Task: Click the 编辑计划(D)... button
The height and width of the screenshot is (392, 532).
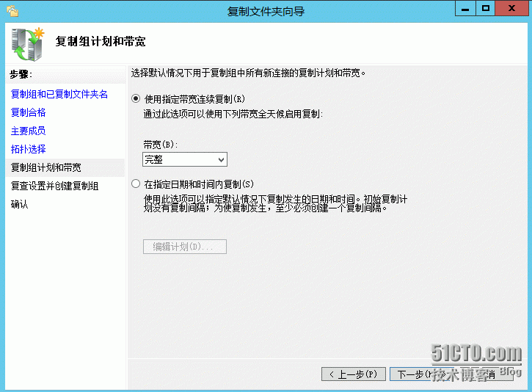Action: click(x=185, y=247)
